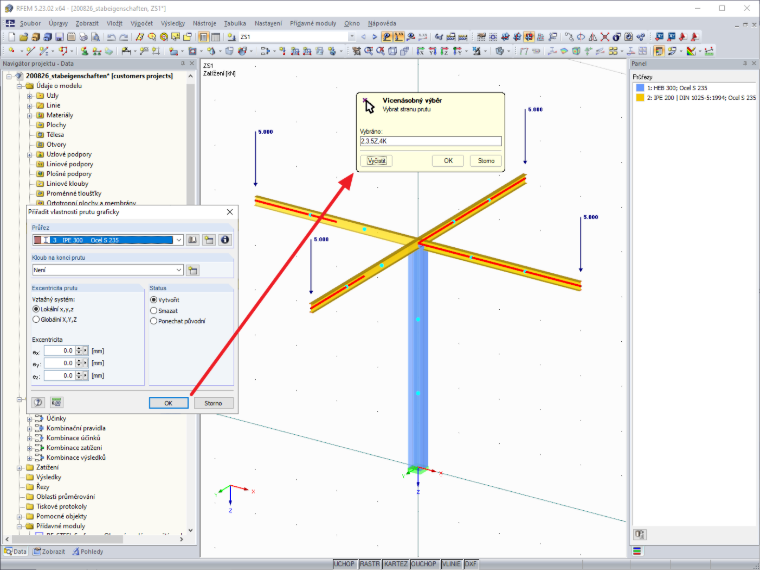Screen dimensions: 760x570
Task: Click Storno in Vícenásobný výběr box
Action: click(486, 160)
